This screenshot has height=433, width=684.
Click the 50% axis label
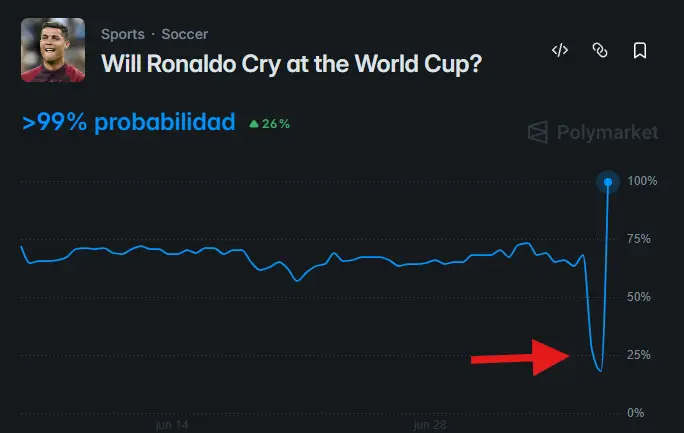(x=639, y=297)
